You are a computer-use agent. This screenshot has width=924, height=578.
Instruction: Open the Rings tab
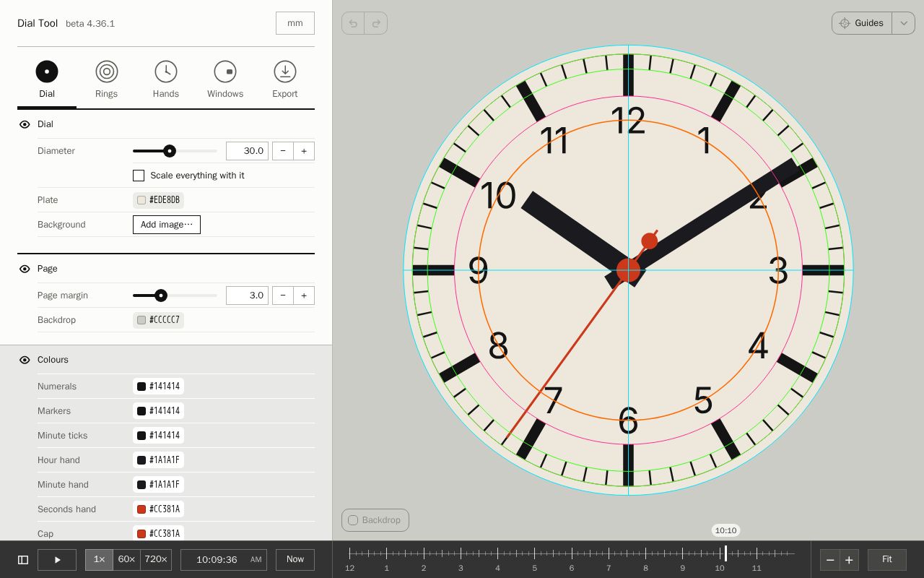pyautogui.click(x=106, y=79)
